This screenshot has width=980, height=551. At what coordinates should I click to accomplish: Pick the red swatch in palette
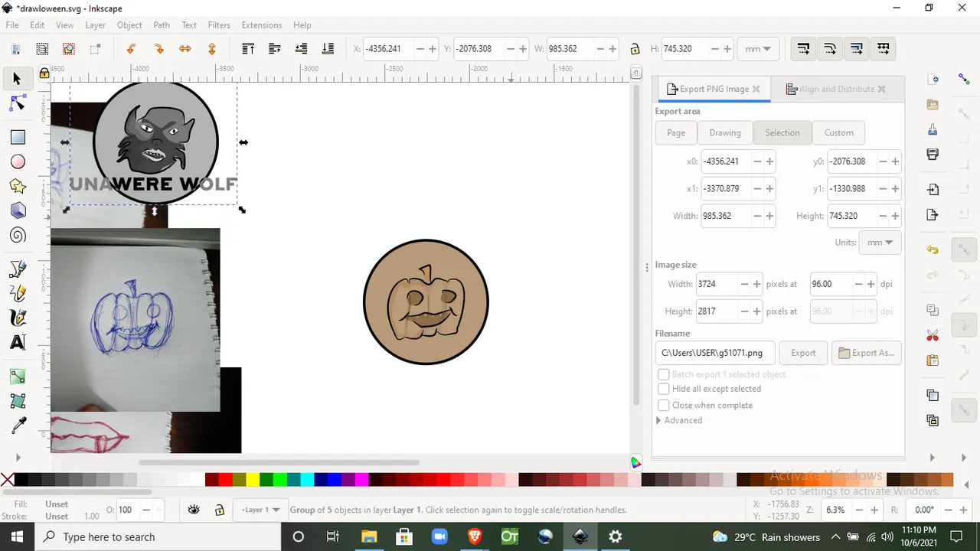coord(225,480)
